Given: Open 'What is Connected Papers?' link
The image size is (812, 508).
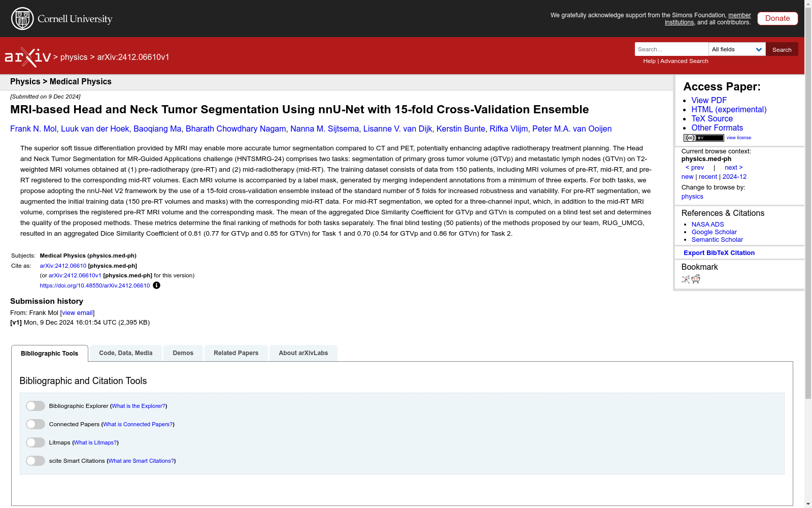Looking at the screenshot, I should (x=138, y=424).
